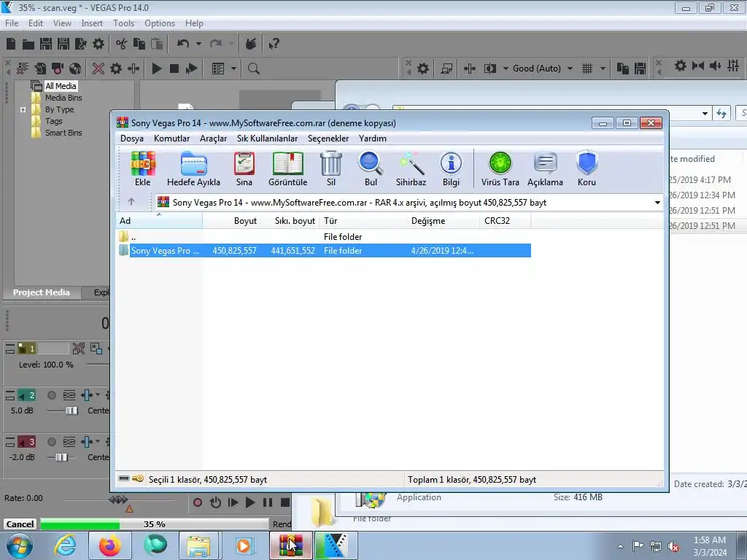Click Hedefe Ayıkla extract-to icon
The image size is (747, 560).
coord(193,169)
